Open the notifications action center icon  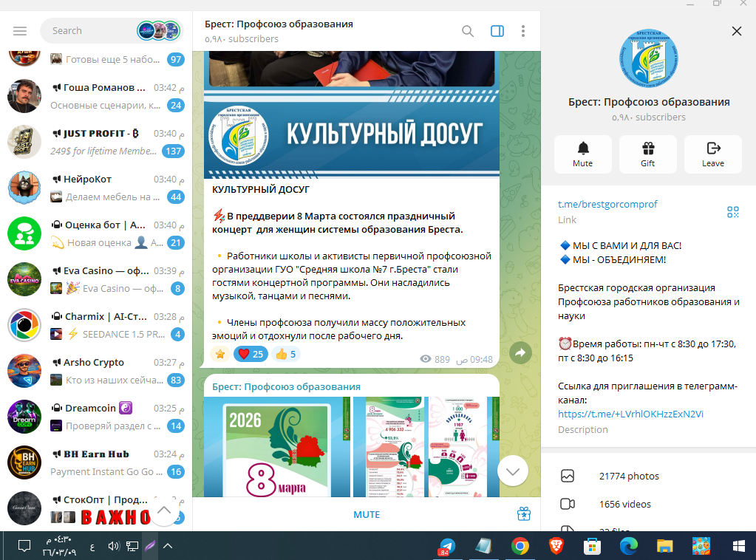pyautogui.click(x=24, y=546)
